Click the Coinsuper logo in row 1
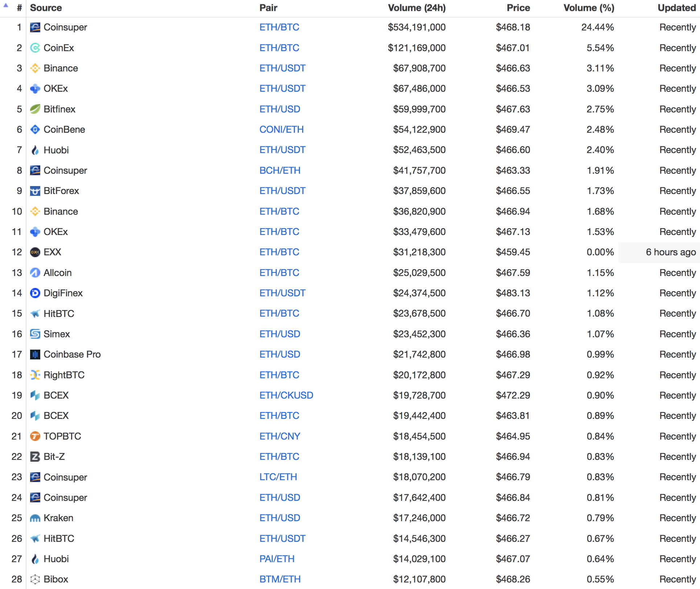This screenshot has height=589, width=700. 35,27
